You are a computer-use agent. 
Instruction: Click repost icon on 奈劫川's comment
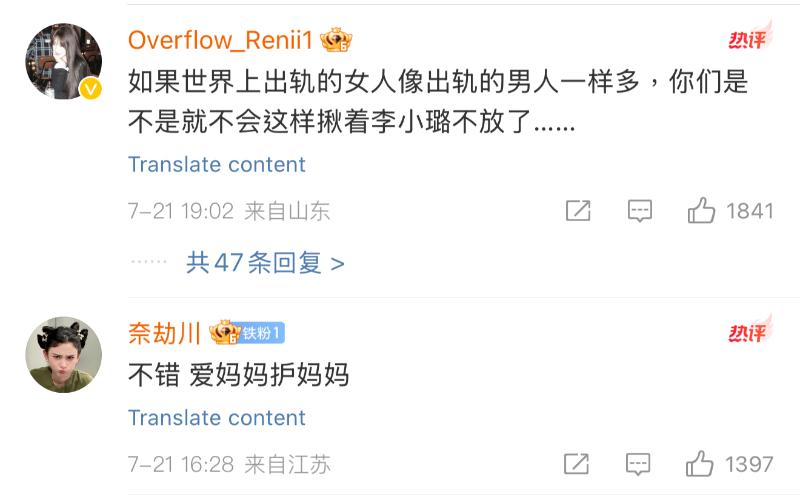pyautogui.click(x=577, y=464)
